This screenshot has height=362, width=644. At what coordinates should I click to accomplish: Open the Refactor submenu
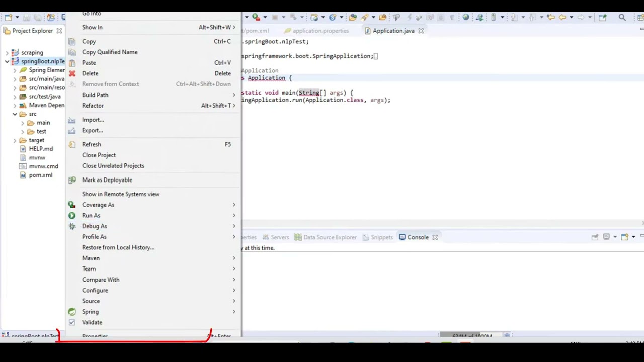coord(153,106)
